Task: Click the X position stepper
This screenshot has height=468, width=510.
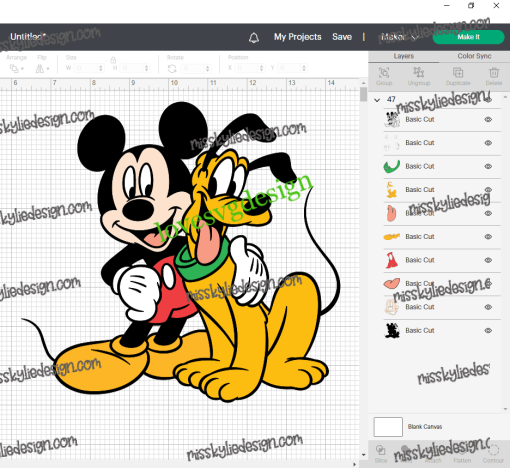Action: [261, 68]
